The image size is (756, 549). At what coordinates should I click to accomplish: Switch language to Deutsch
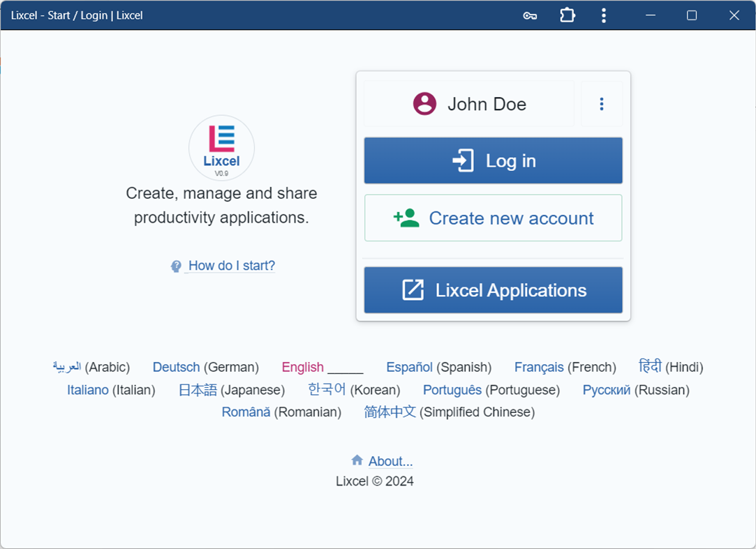pos(176,367)
